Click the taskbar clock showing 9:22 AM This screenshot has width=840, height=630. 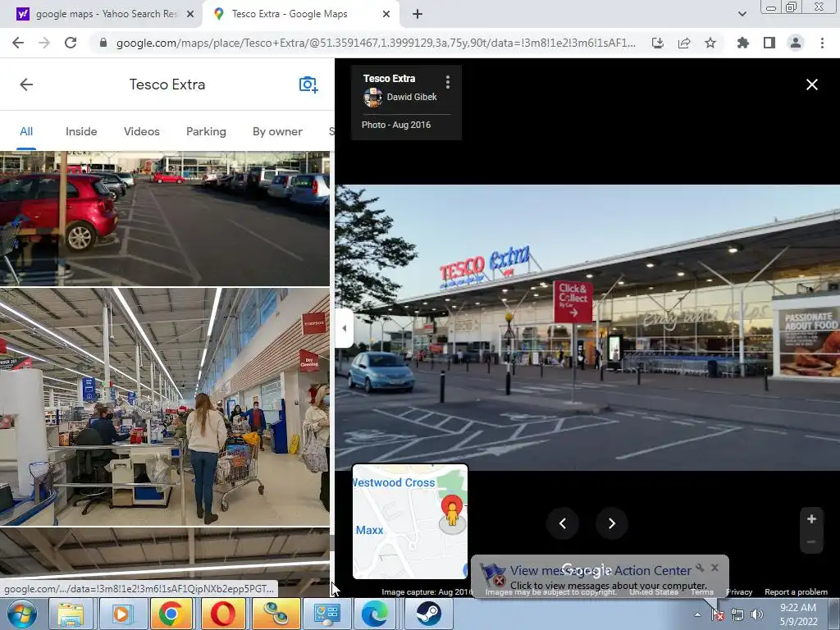[798, 614]
